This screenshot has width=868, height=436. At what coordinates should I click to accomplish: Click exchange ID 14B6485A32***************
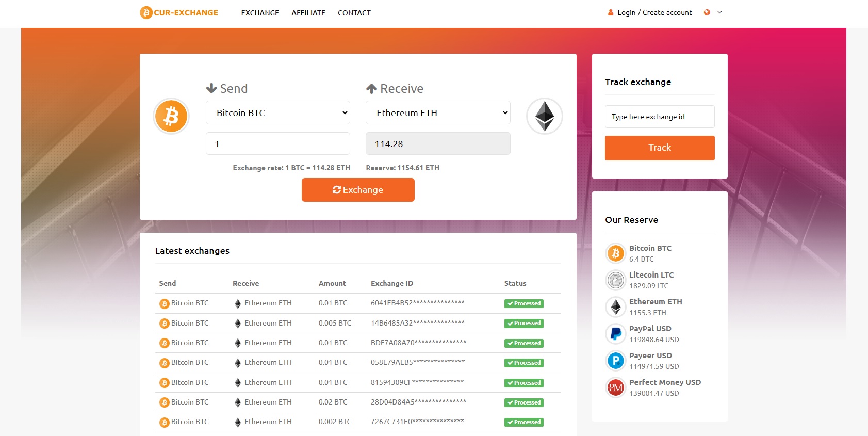[418, 323]
